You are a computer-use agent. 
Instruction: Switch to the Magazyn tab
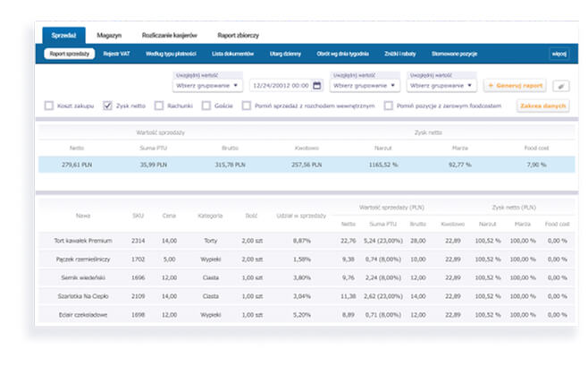109,35
